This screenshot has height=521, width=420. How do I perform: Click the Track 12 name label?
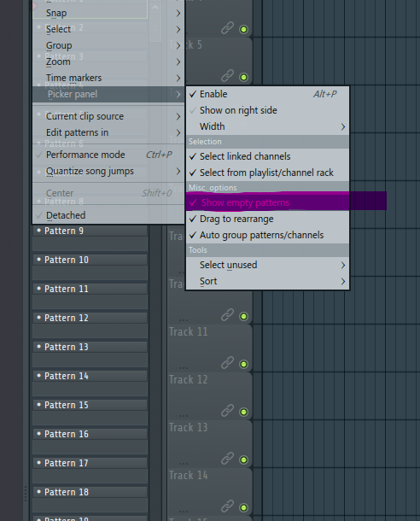pyautogui.click(x=189, y=380)
